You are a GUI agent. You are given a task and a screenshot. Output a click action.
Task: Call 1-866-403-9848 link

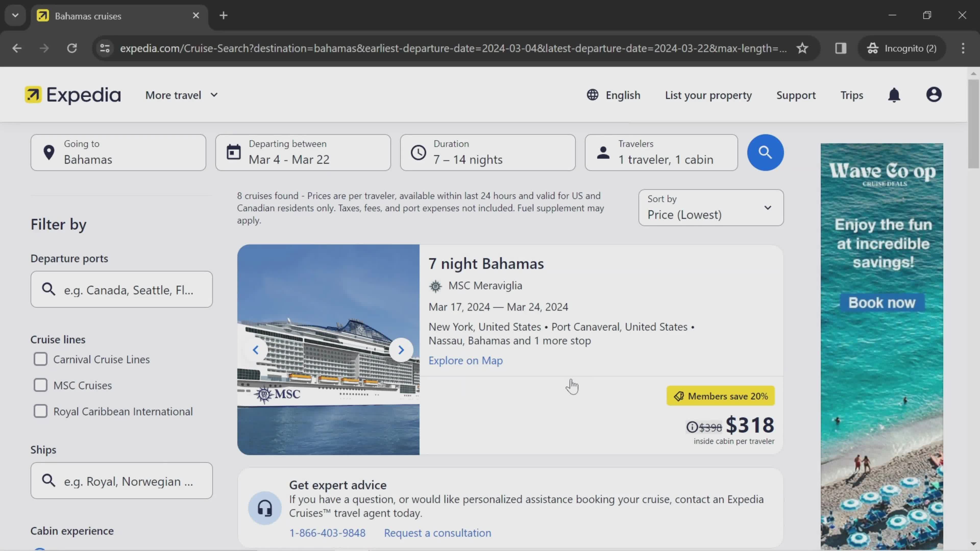point(327,533)
